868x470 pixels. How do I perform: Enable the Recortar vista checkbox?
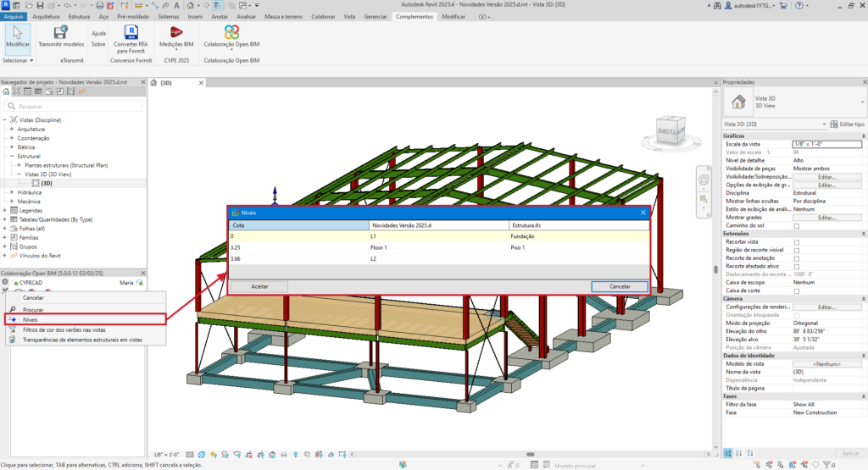coord(797,242)
